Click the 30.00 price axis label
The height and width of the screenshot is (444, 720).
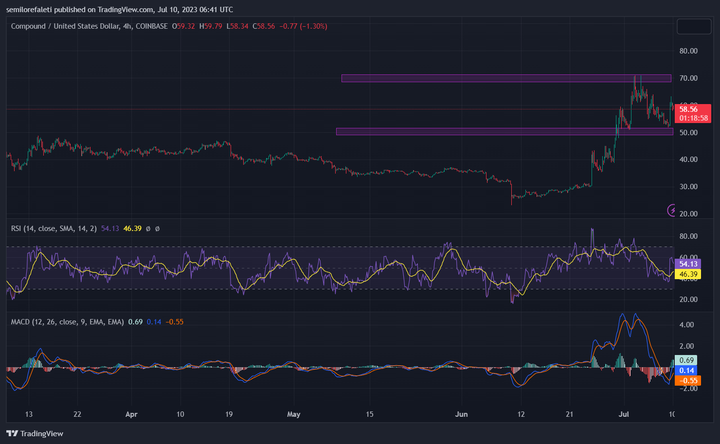(688, 187)
